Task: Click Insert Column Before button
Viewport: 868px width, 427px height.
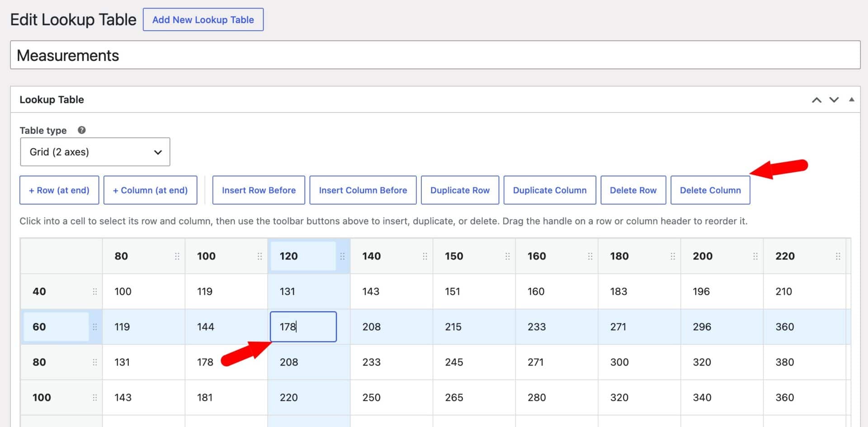Action: 363,190
